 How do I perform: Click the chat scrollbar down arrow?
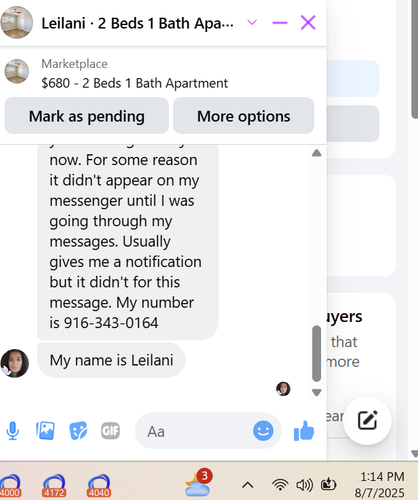pyautogui.click(x=317, y=392)
